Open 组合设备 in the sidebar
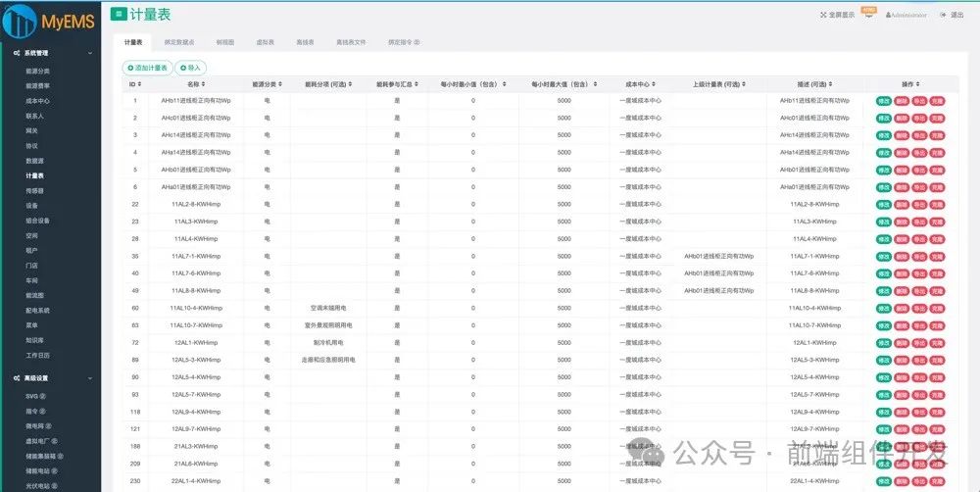Image resolution: width=980 pixels, height=492 pixels. pos(37,221)
